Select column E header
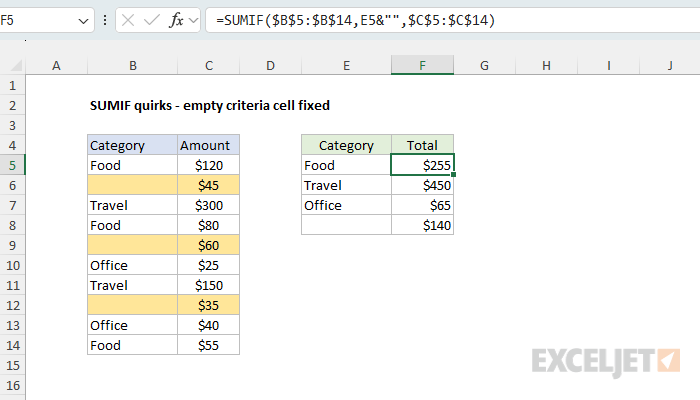Image resolution: width=700 pixels, height=400 pixels. [346, 66]
